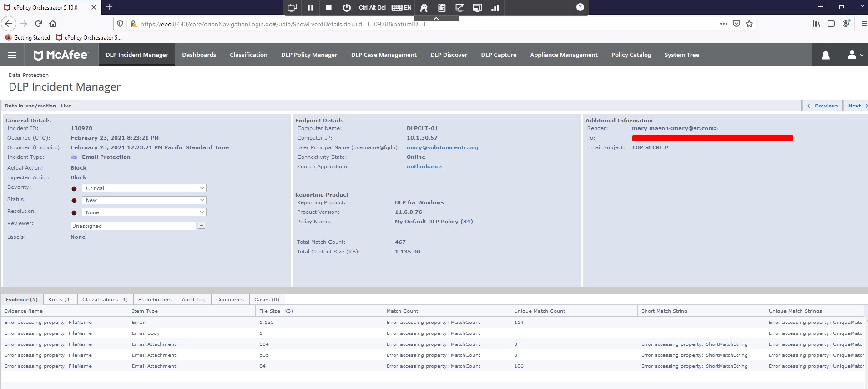Viewport: 868px width, 389px height.
Task: Open the Audit Log tab
Action: pyautogui.click(x=193, y=299)
